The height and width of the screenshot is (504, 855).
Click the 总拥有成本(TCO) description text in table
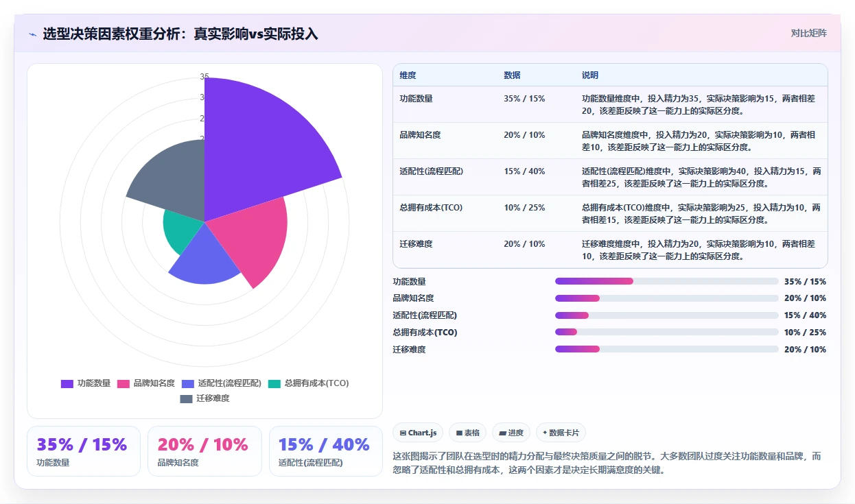pos(701,213)
